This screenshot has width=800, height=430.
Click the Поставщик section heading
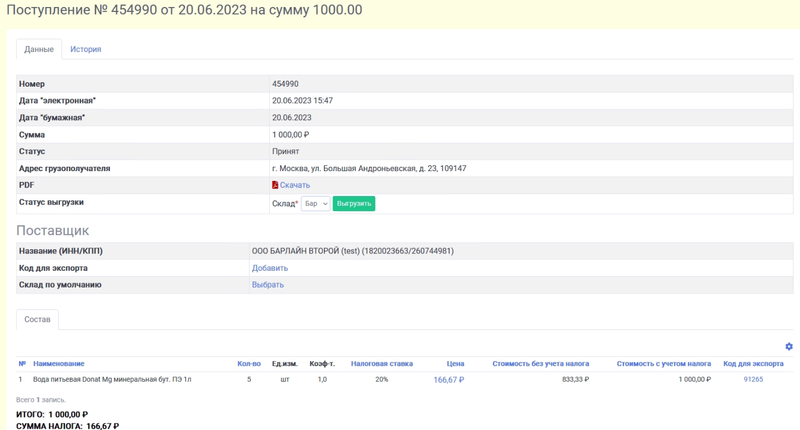click(x=53, y=231)
